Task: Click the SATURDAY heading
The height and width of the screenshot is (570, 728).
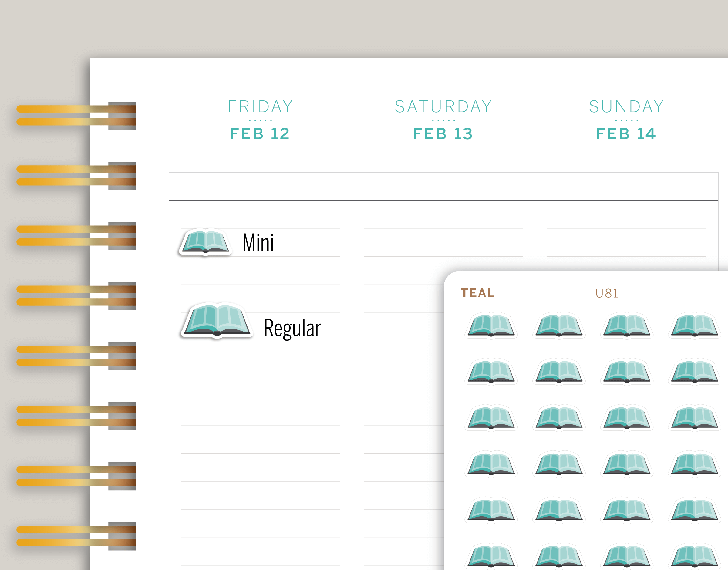Action: (443, 107)
